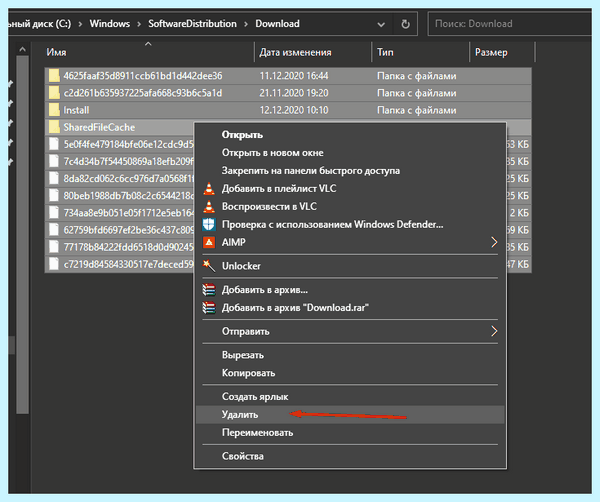Click the Поиск: Download search field
This screenshot has width=600, height=502.
pos(510,24)
